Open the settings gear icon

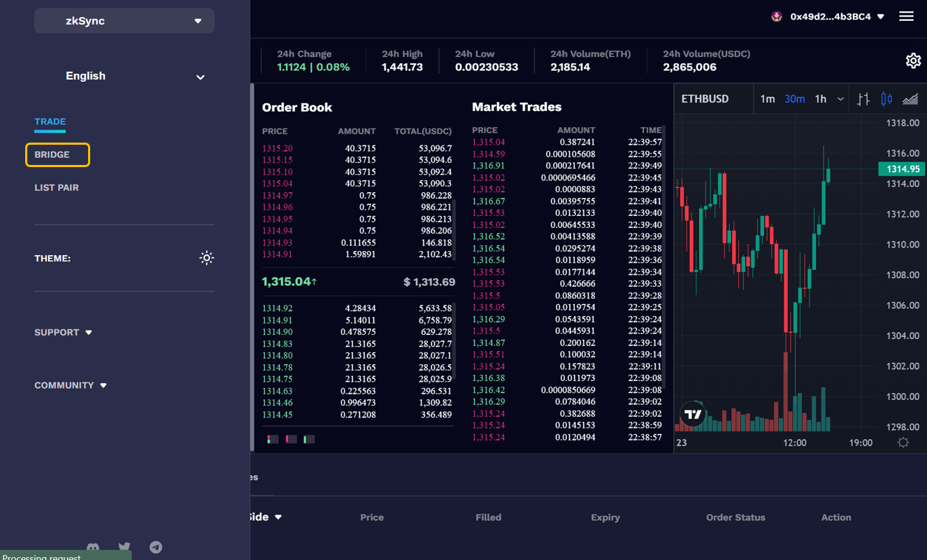tap(913, 61)
